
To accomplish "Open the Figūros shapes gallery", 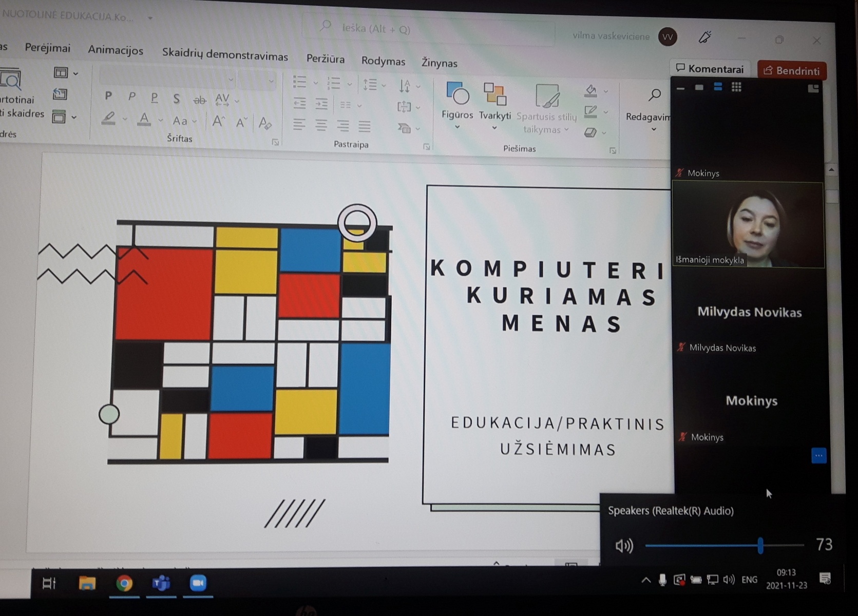I will (457, 105).
